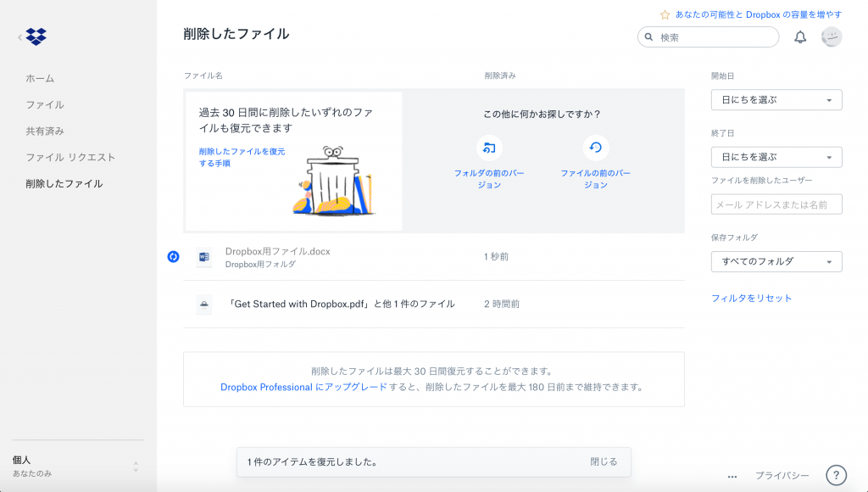Image resolution: width=868 pixels, height=492 pixels.
Task: Open the more options ellipsis in footer
Action: tap(732, 476)
